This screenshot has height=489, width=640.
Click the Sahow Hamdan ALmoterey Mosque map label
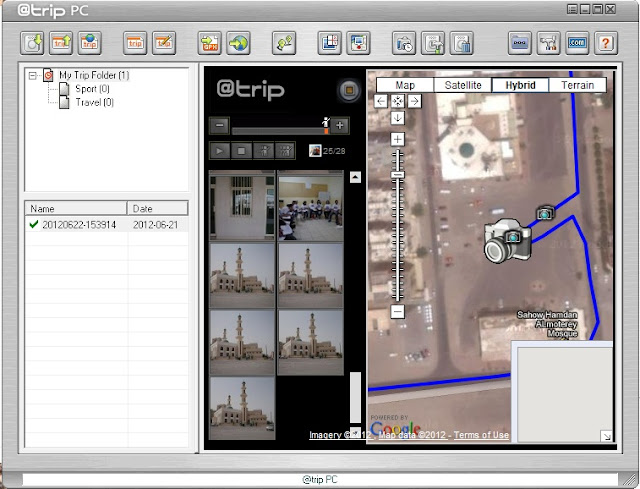[547, 324]
